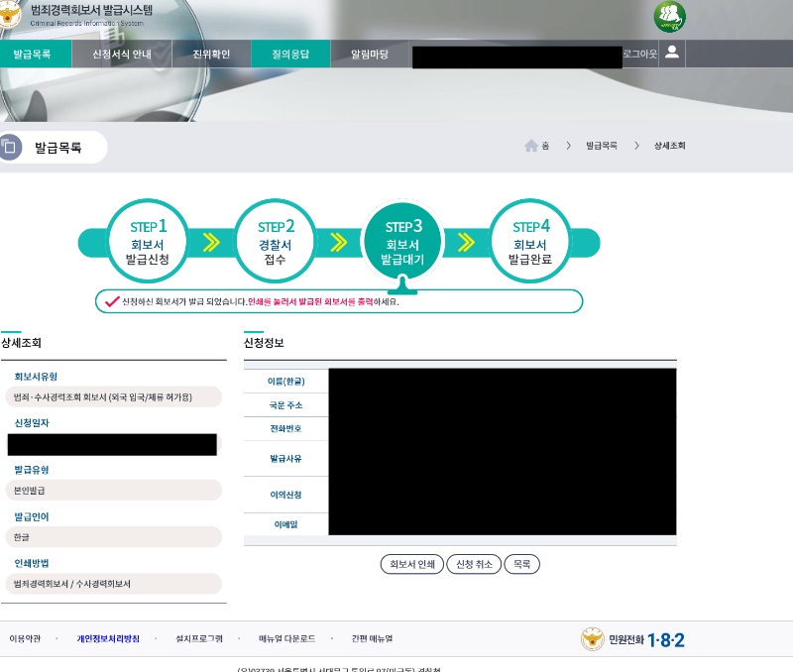Click the home icon in the breadcrumb
This screenshot has width=793, height=672.
tap(532, 145)
